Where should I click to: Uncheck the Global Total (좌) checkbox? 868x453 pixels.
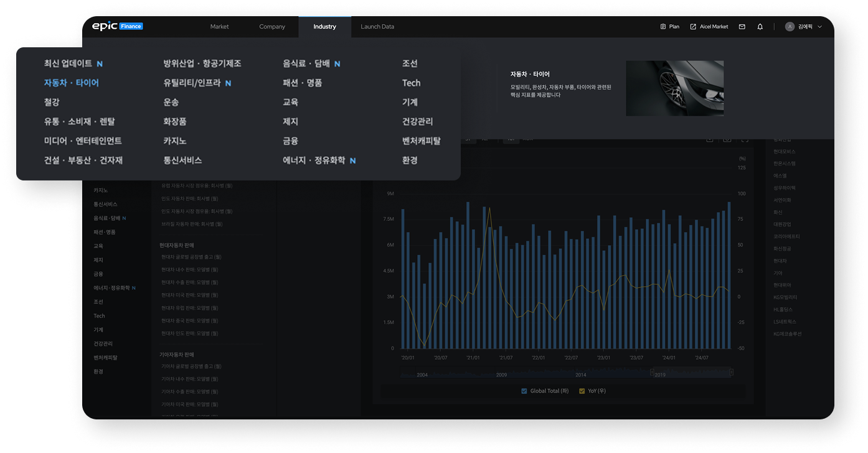[x=524, y=391]
